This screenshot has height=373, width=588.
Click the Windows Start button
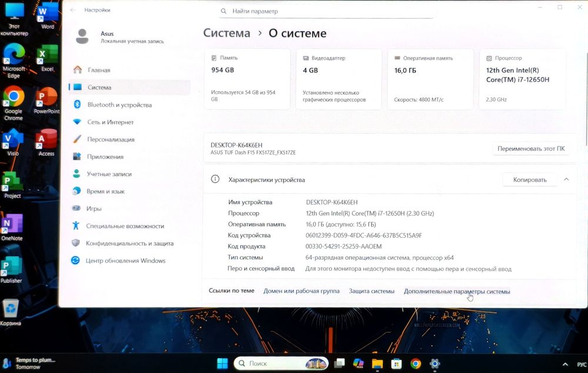pos(222,363)
